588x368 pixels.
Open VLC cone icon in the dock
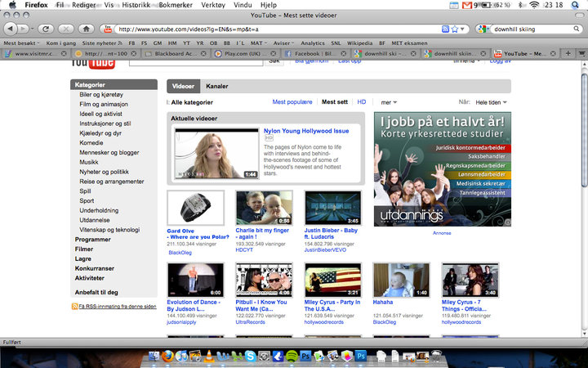coord(209,356)
